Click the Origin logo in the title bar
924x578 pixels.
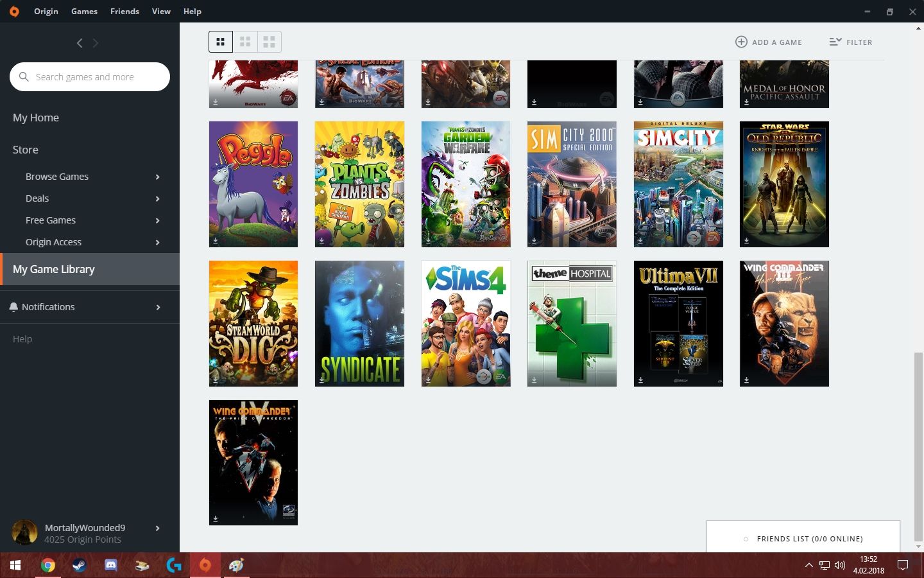click(14, 11)
